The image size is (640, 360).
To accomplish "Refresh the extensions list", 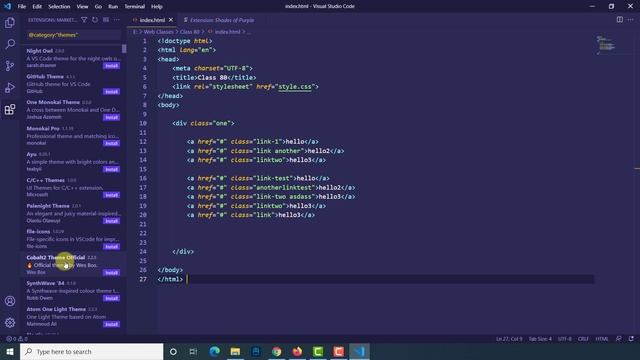I will 95,20.
